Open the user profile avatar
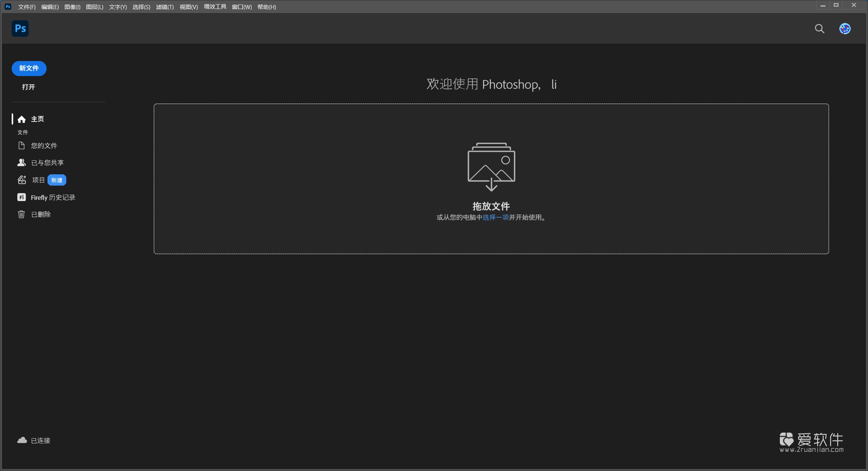The image size is (868, 471). [845, 29]
